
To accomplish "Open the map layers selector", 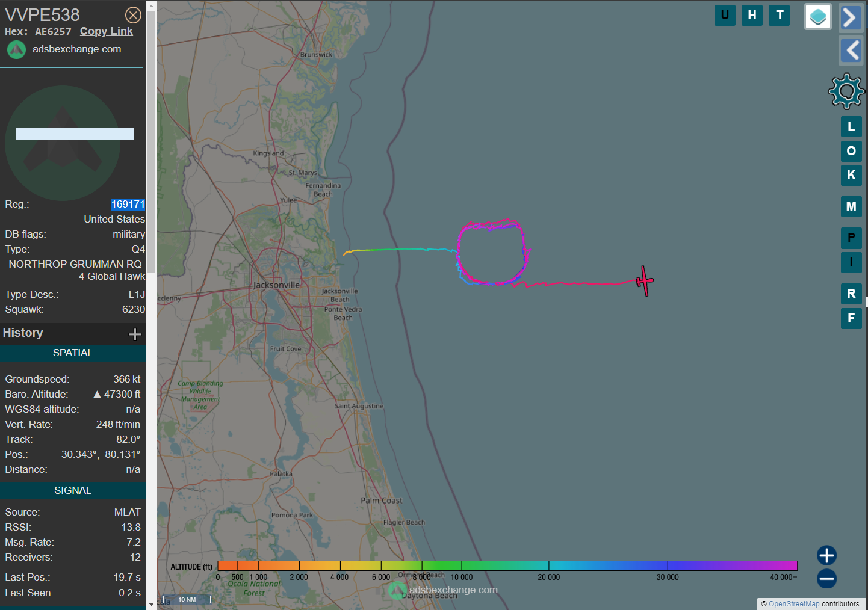I will (818, 17).
